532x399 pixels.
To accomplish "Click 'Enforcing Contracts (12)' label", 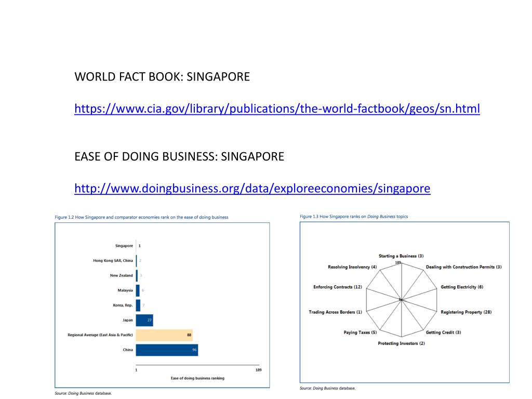I will 338,287.
